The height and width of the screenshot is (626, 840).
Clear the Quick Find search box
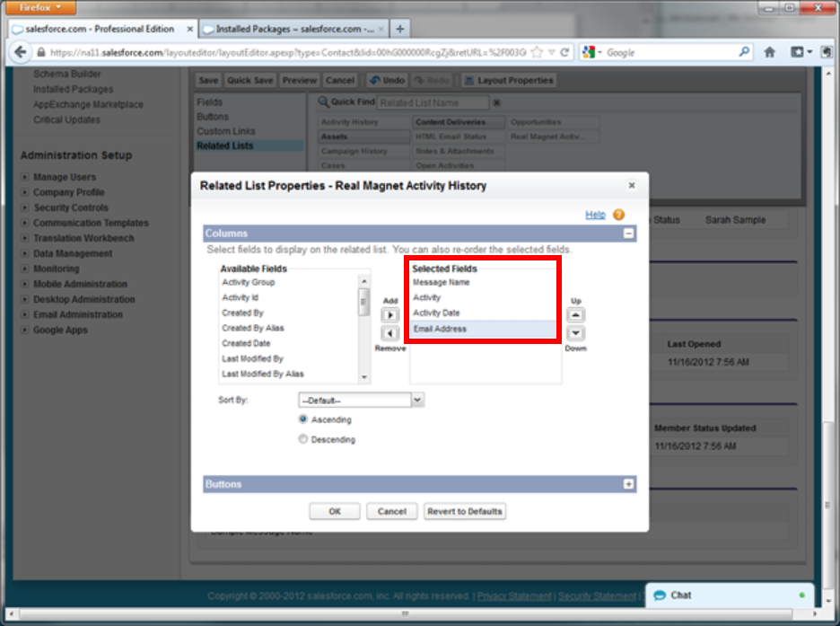(496, 102)
